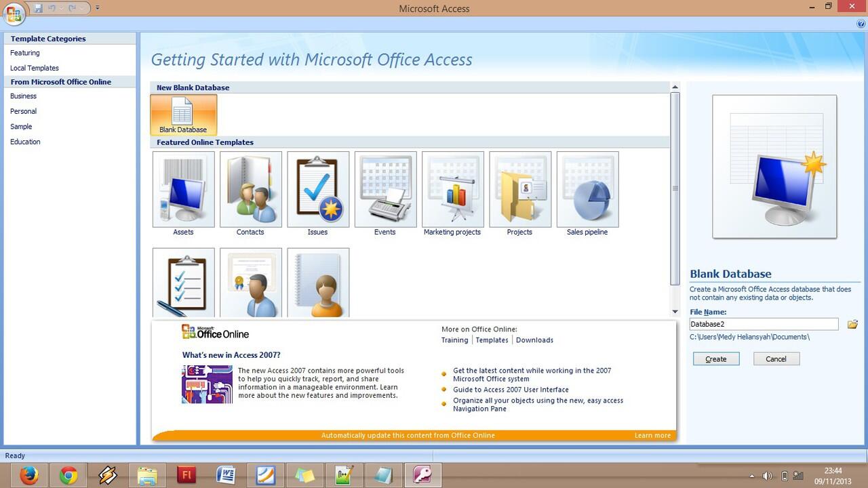868x488 pixels.
Task: Open the Access help question mark icon
Action: click(861, 24)
